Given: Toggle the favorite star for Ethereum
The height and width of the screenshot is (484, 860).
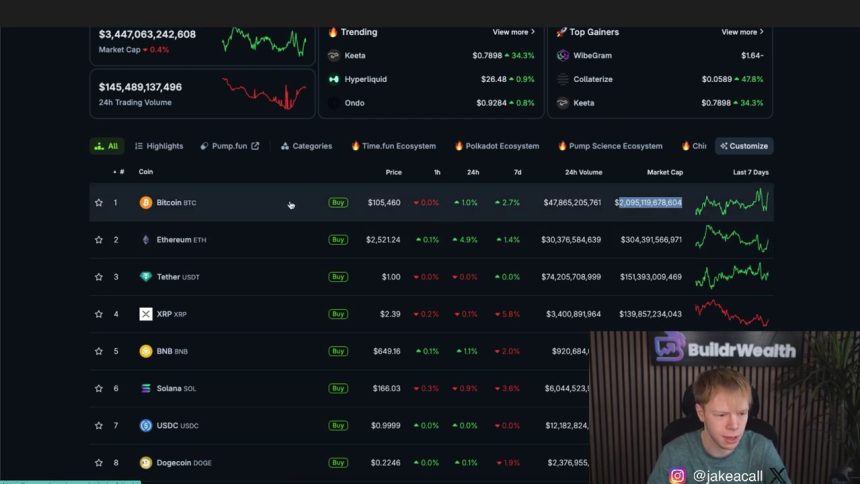Looking at the screenshot, I should 99,240.
